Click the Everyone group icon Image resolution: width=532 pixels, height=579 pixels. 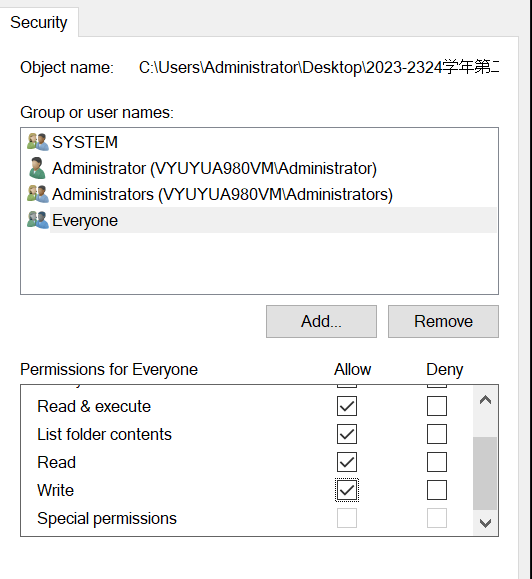38,220
